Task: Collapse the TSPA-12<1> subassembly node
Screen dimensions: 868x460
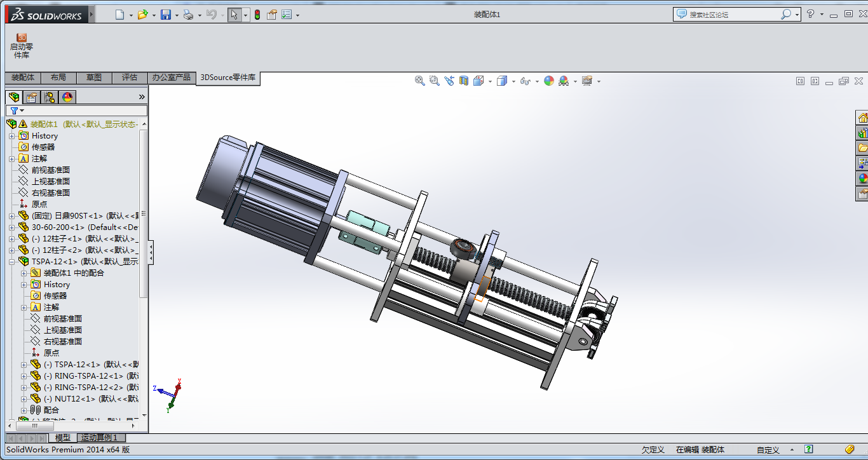Action: pos(12,262)
